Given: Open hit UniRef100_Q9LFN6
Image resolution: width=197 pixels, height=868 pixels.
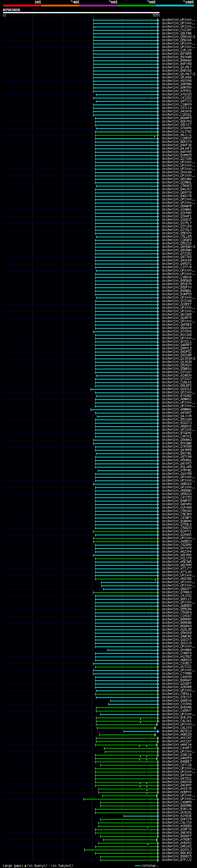Looking at the screenshot, I should tap(177, 34).
